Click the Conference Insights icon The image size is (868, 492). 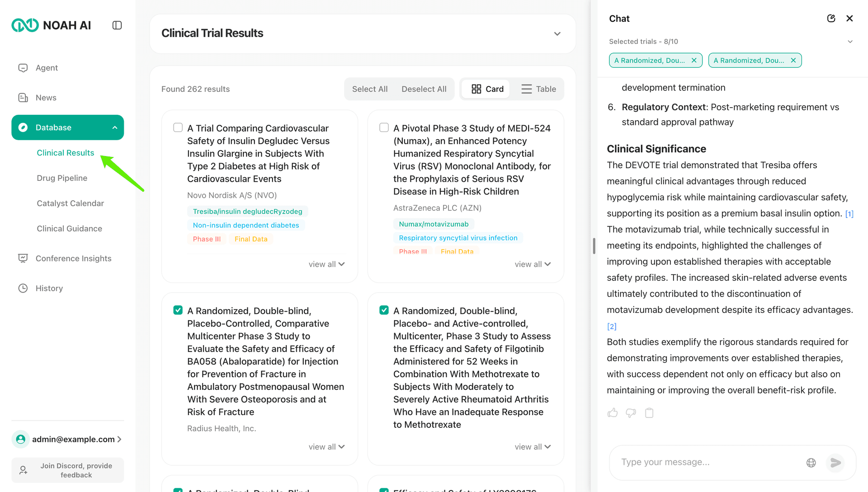pos(23,258)
